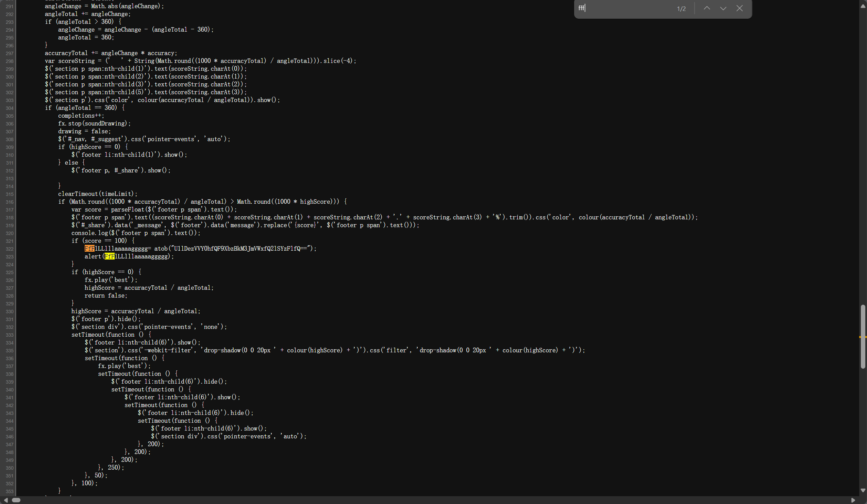Click the 1/2 match counter
The height and width of the screenshot is (504, 867).
681,9
